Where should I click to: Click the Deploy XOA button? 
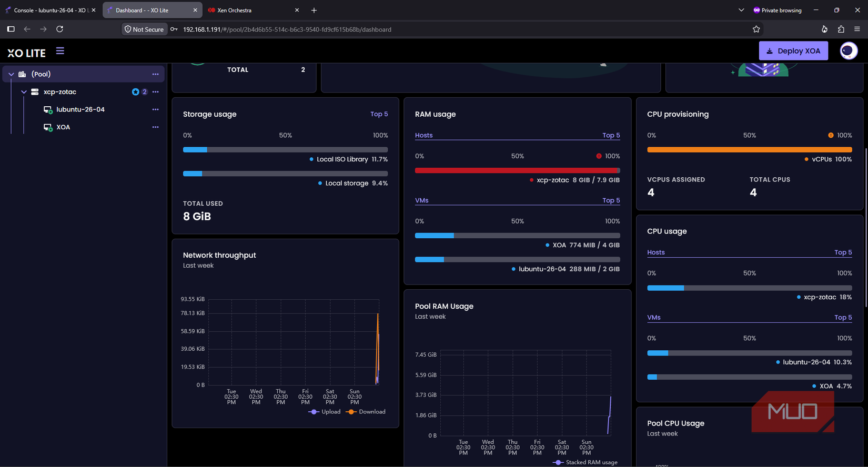(x=793, y=51)
